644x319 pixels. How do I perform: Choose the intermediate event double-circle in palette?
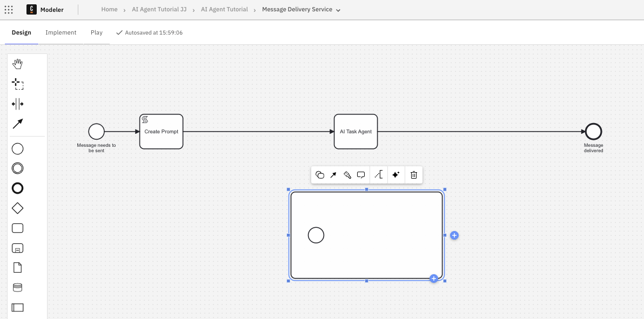click(x=18, y=168)
